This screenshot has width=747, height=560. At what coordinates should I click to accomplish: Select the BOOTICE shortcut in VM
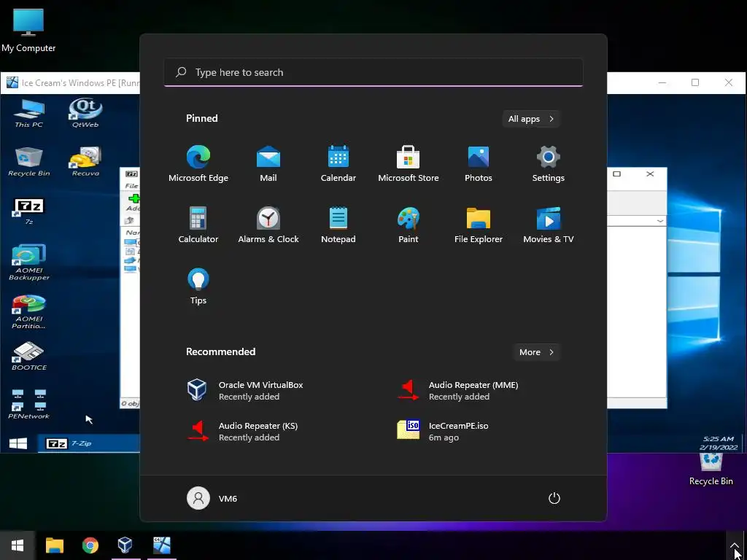click(x=29, y=356)
